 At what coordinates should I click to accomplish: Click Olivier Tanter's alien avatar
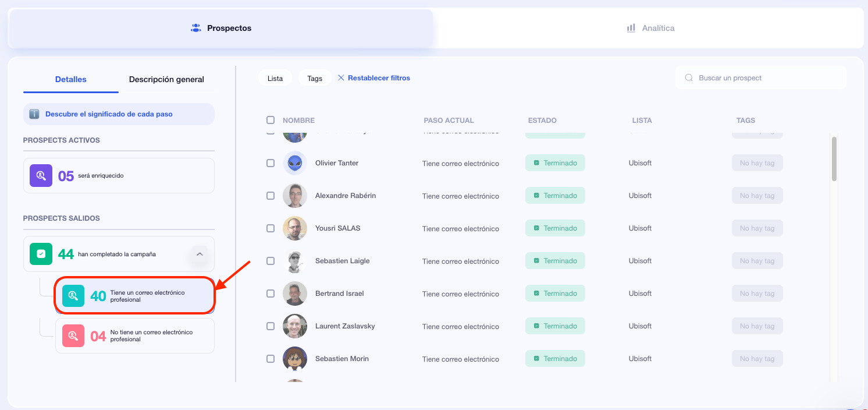[x=295, y=163]
